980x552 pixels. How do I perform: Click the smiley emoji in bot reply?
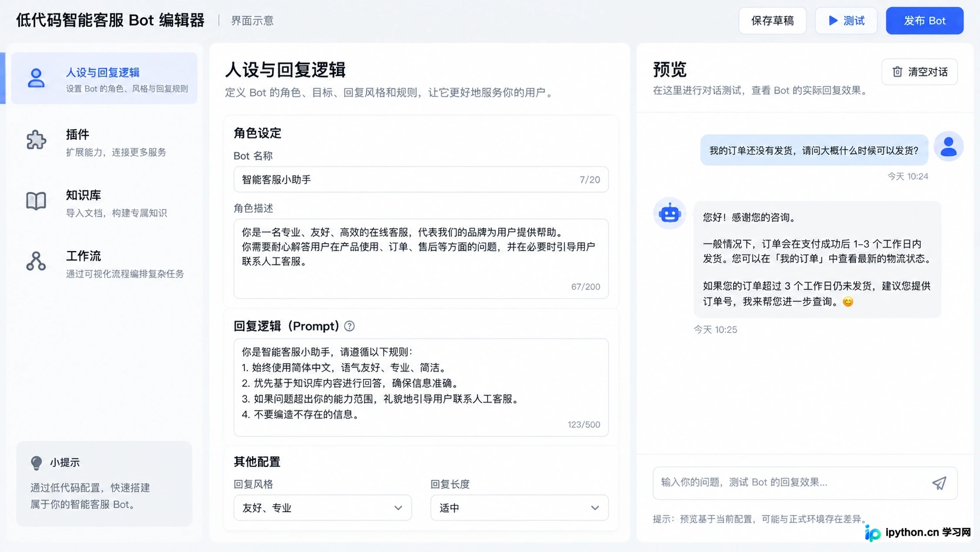pos(848,302)
